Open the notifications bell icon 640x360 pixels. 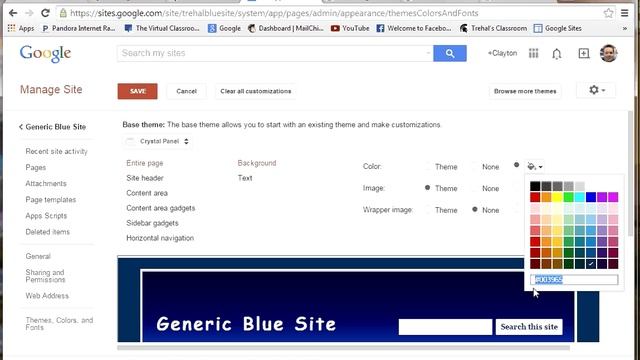pos(557,53)
